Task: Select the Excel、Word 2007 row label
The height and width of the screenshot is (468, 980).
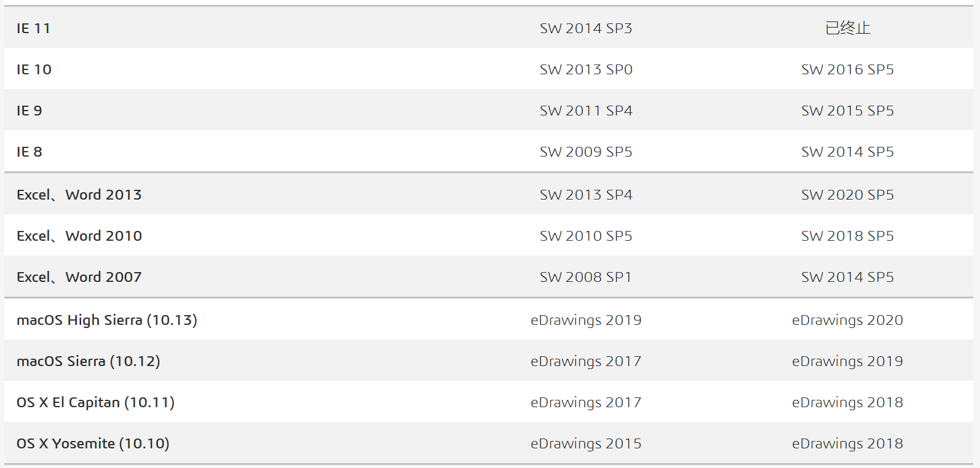Action: (79, 277)
